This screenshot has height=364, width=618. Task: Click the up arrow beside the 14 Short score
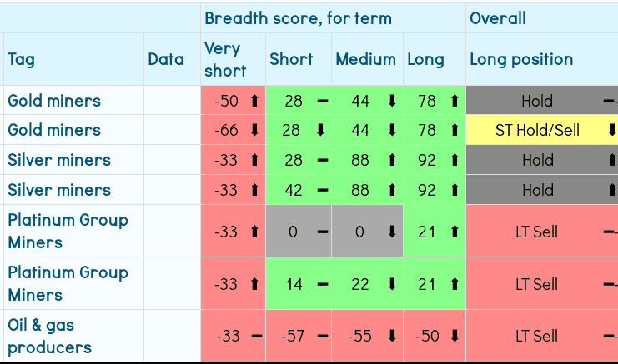tap(323, 284)
